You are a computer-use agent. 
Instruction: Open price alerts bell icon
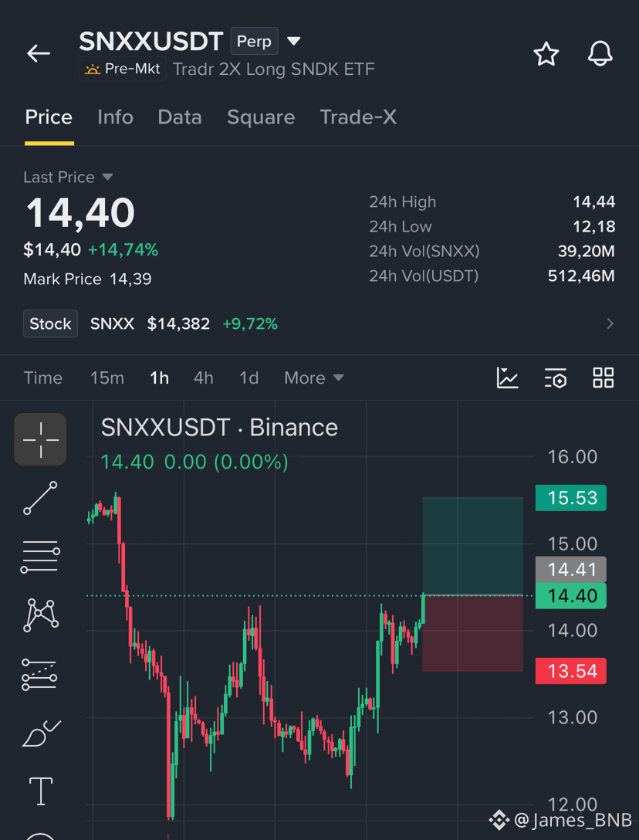(600, 54)
